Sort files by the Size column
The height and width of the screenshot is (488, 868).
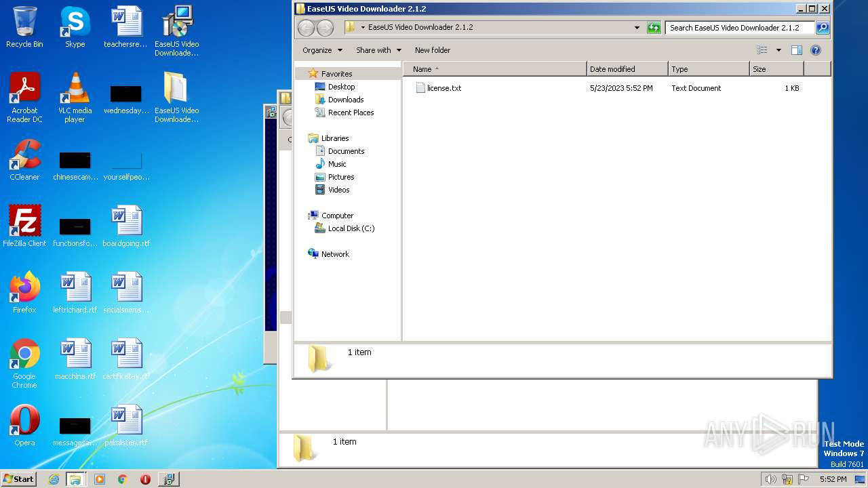click(x=776, y=69)
